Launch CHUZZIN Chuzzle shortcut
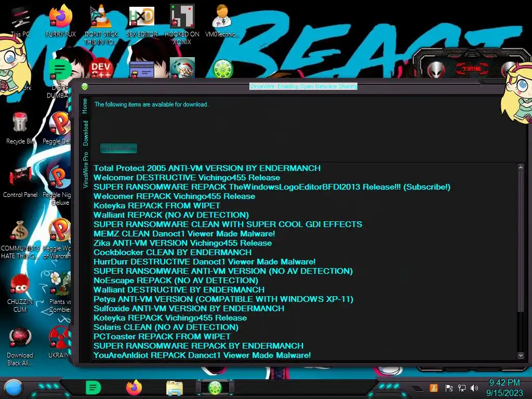 click(20, 293)
